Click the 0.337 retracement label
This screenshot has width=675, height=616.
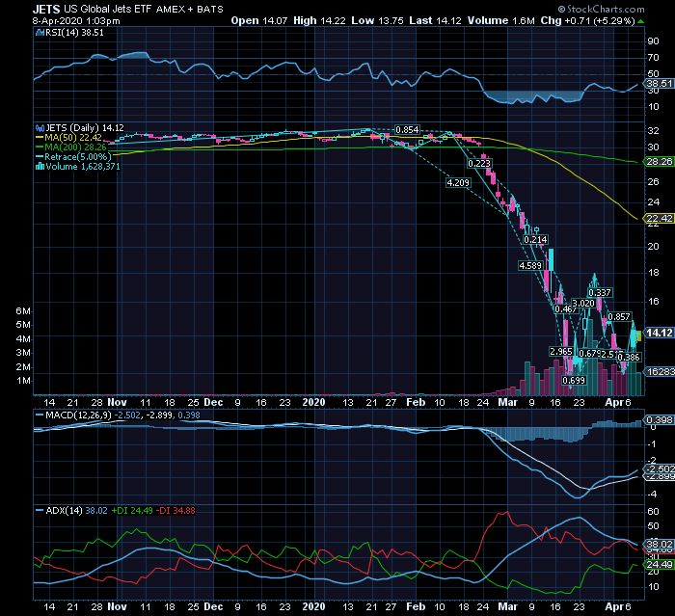[x=600, y=293]
